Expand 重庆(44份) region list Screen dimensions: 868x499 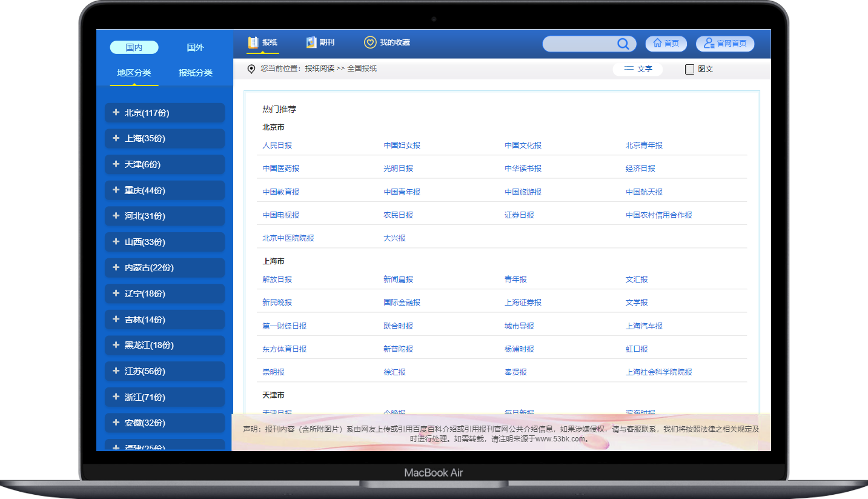point(165,190)
